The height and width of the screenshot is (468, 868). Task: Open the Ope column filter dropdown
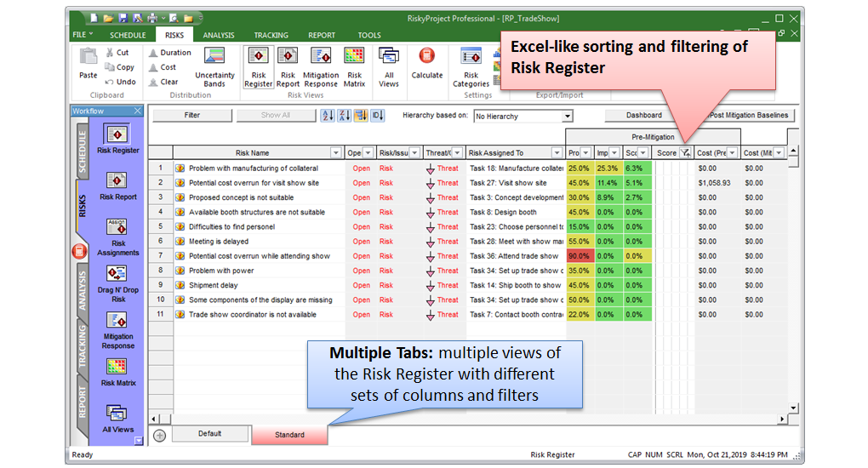[x=368, y=153]
